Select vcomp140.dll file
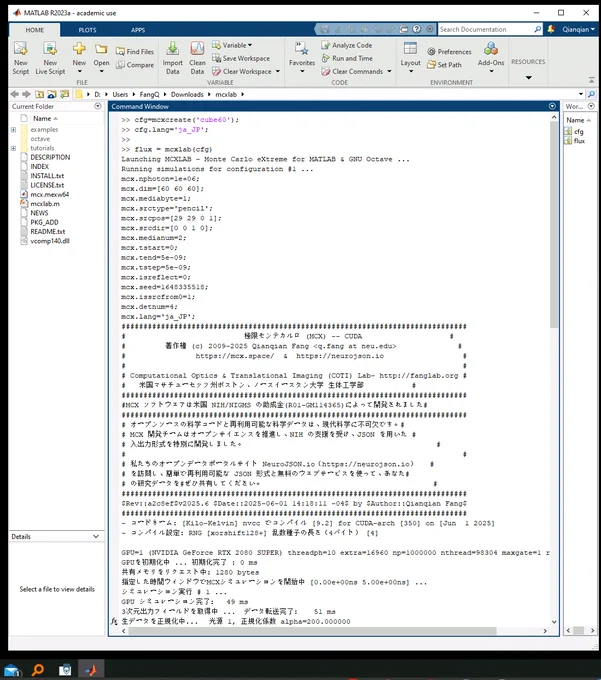This screenshot has height=680, width=601. click(50, 241)
